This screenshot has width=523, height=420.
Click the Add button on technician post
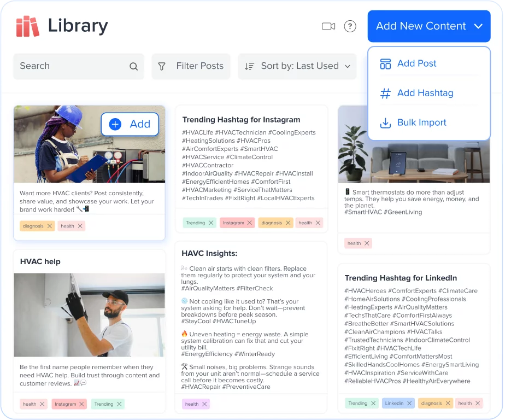point(130,124)
